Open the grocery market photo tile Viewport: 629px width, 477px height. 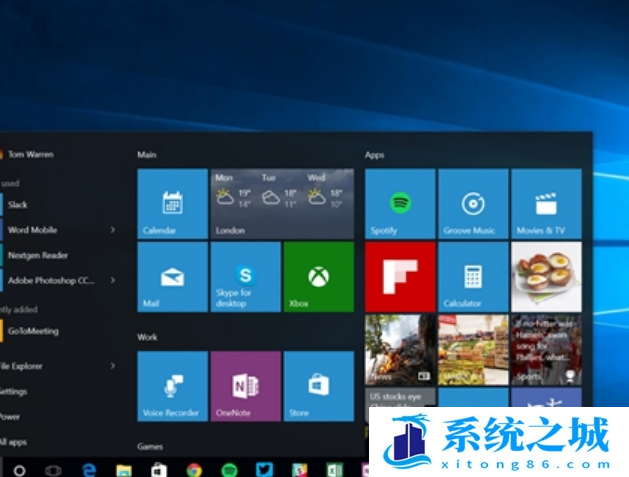click(x=473, y=350)
